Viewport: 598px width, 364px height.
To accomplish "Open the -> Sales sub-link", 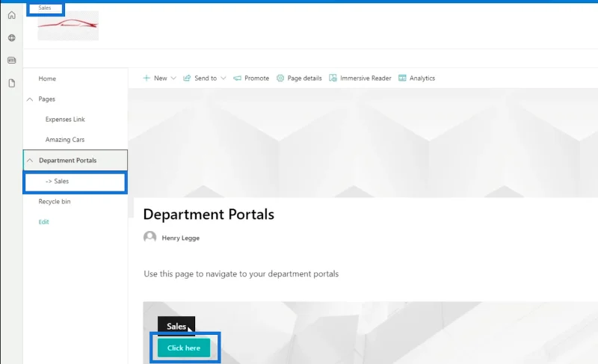I will (58, 181).
